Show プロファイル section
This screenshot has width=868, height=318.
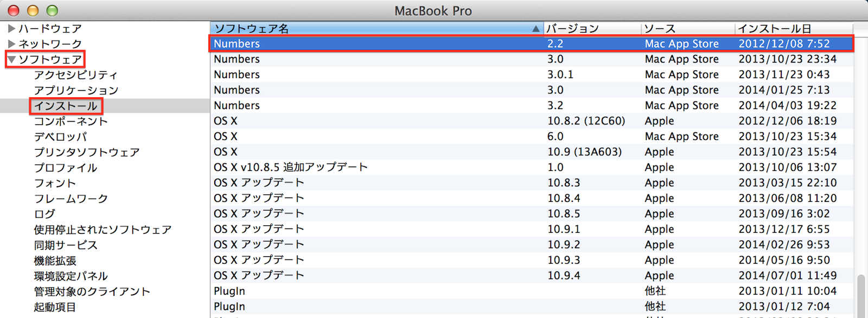point(66,168)
